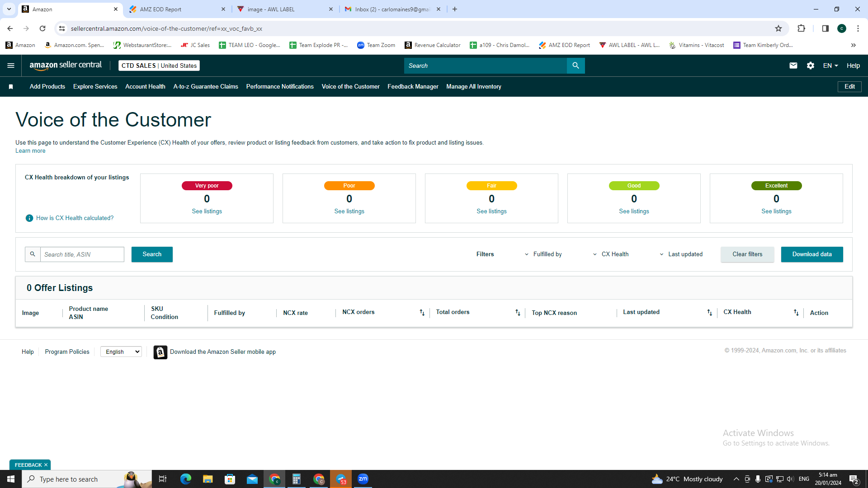View site information icon in address bar

coord(62,28)
